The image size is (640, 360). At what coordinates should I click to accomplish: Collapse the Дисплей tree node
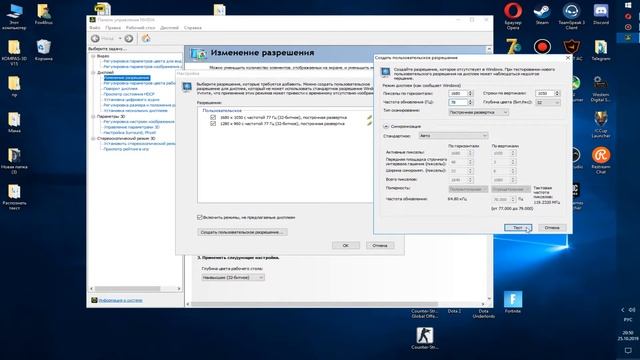(x=93, y=72)
